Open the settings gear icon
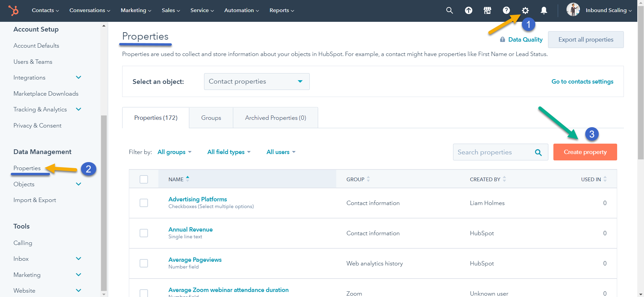 525,10
